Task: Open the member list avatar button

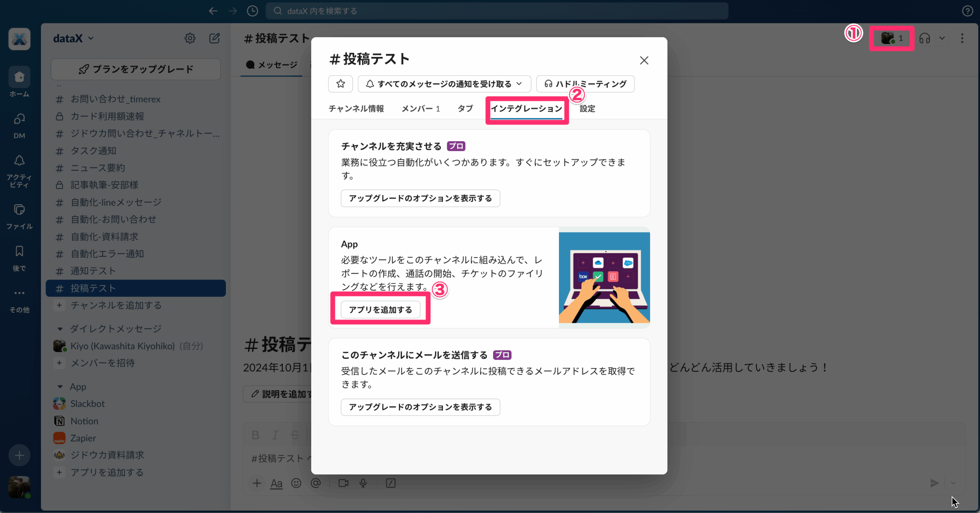Action: click(892, 38)
